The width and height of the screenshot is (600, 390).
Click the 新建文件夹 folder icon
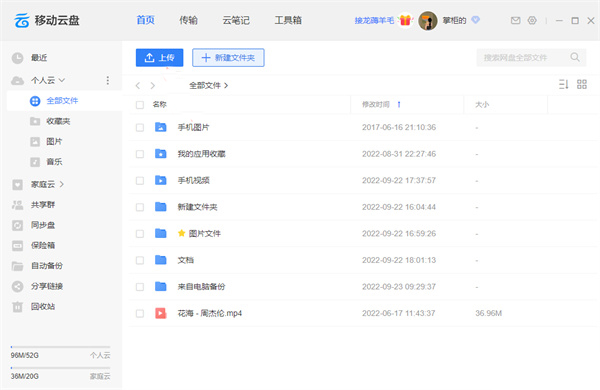click(161, 207)
